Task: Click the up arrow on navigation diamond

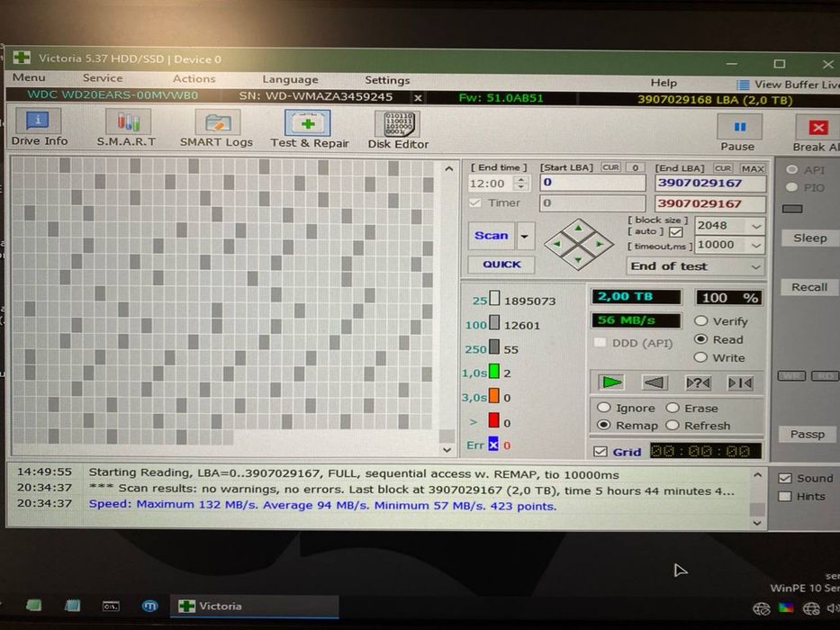Action: pyautogui.click(x=579, y=229)
